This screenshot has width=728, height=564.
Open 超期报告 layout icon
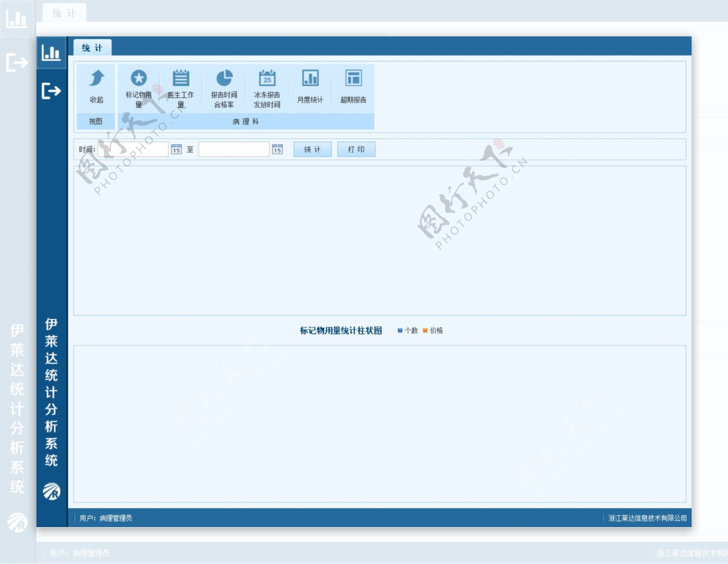click(x=354, y=78)
